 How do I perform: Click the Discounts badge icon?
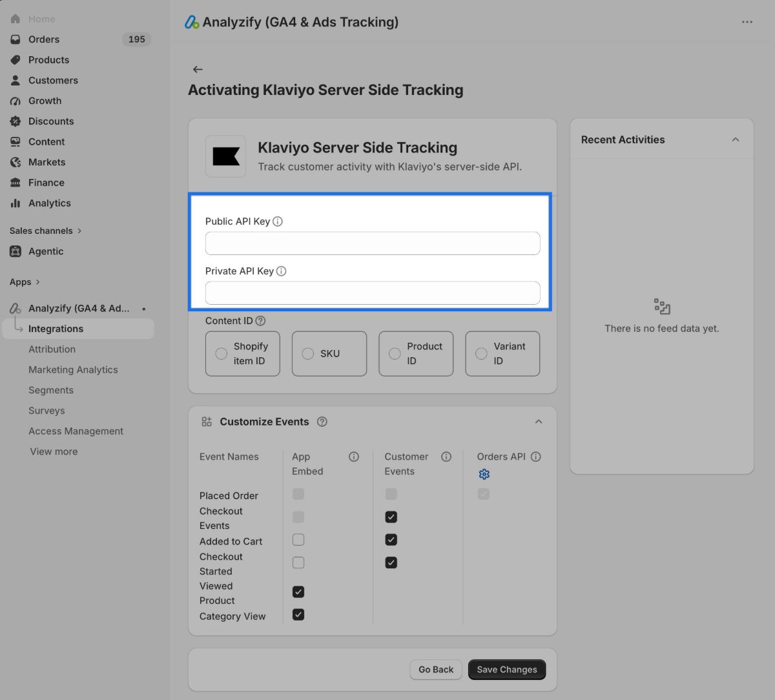[15, 121]
